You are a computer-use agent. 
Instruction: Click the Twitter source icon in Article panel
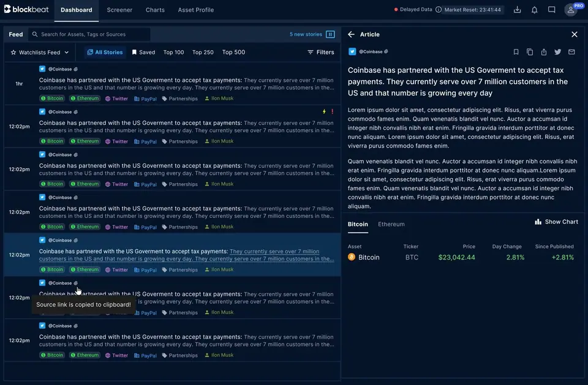point(352,51)
